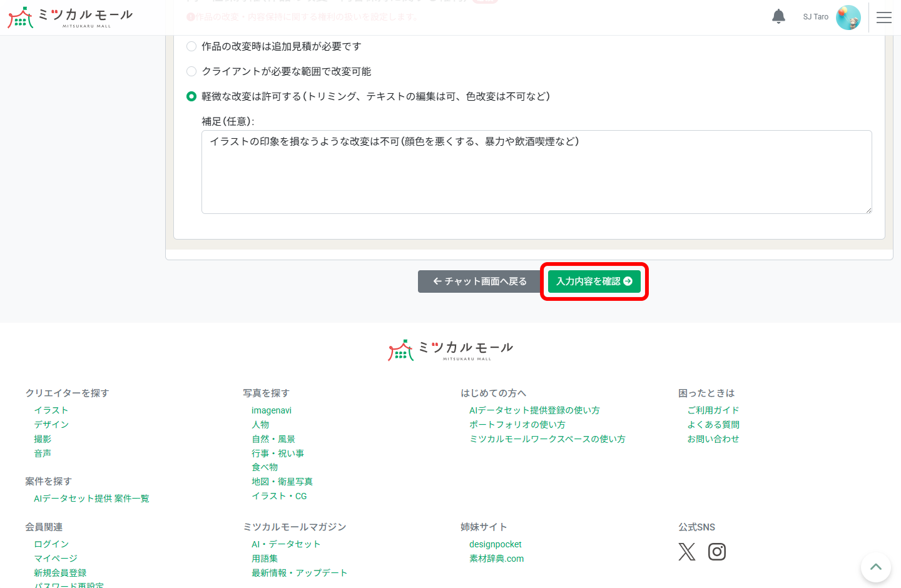
Task: Open the designpocket sister site link
Action: (495, 544)
